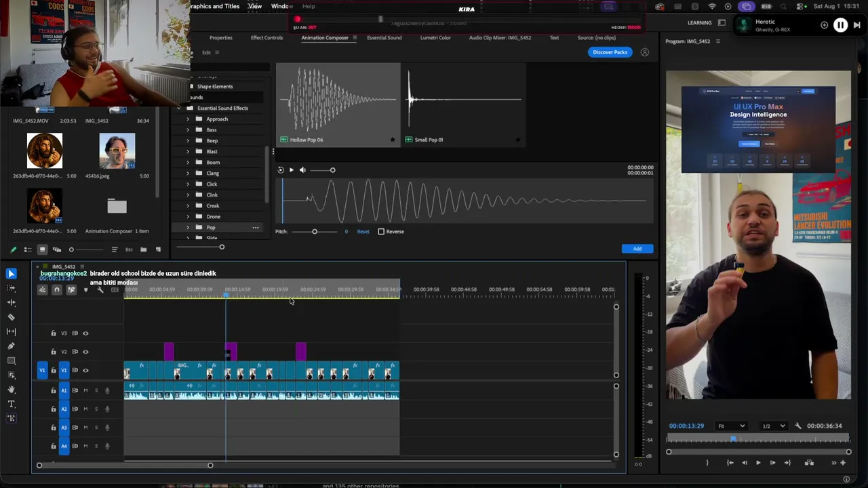Enable voice-over record on track A1
The image size is (868, 488).
[x=107, y=390]
